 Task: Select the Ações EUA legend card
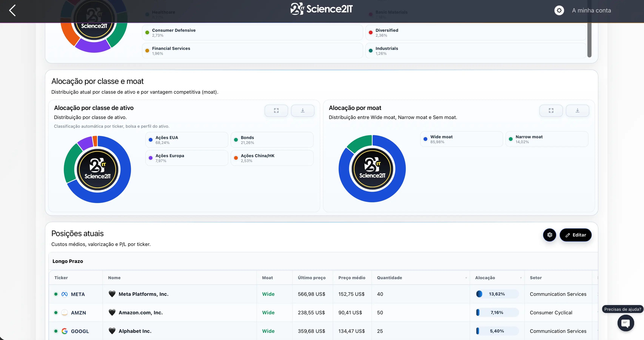(x=187, y=140)
